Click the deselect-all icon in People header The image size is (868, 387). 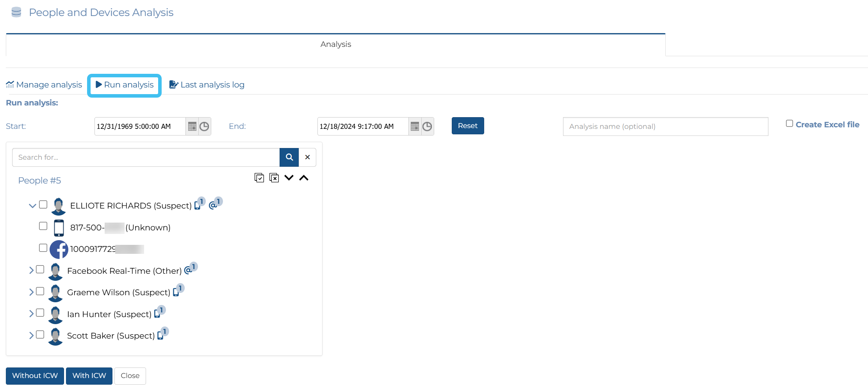[x=274, y=178]
